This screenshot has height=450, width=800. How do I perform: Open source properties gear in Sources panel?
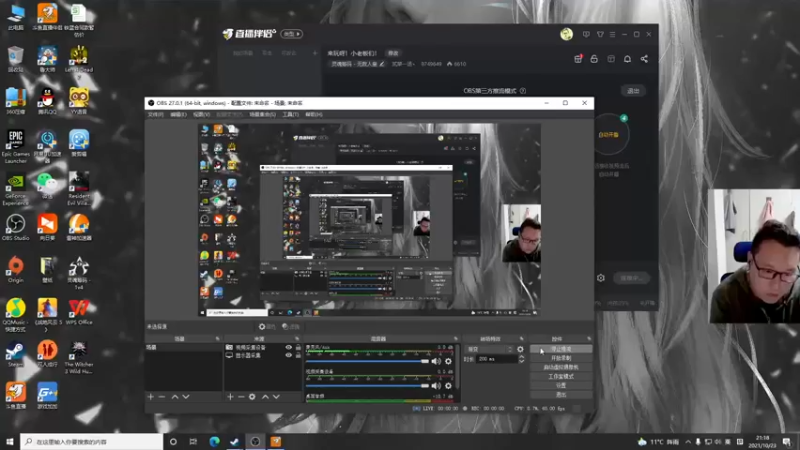click(252, 396)
